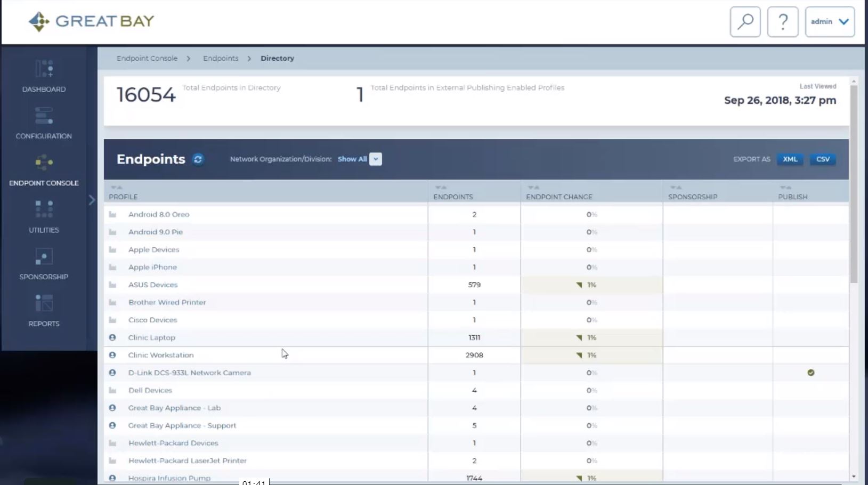Open the Cisco Devices profile
The width and height of the screenshot is (868, 485).
pyautogui.click(x=152, y=320)
